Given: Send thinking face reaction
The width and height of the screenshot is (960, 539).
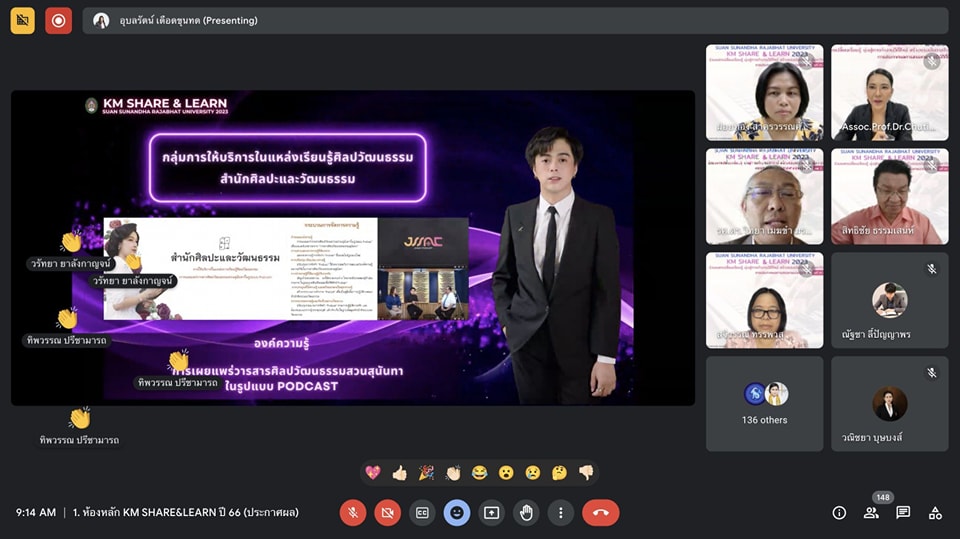Looking at the screenshot, I should click(x=560, y=472).
